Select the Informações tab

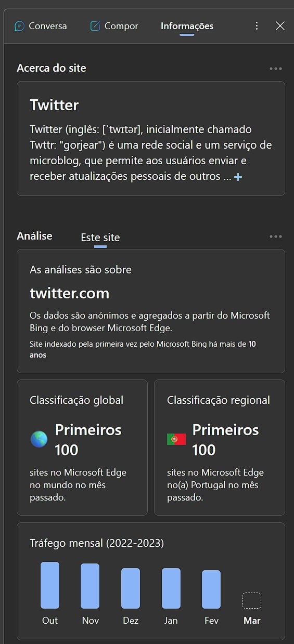click(x=187, y=25)
